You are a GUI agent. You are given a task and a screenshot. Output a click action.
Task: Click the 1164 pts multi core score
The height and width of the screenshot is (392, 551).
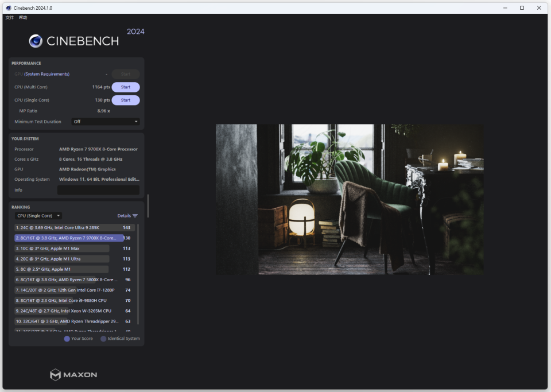pos(101,87)
